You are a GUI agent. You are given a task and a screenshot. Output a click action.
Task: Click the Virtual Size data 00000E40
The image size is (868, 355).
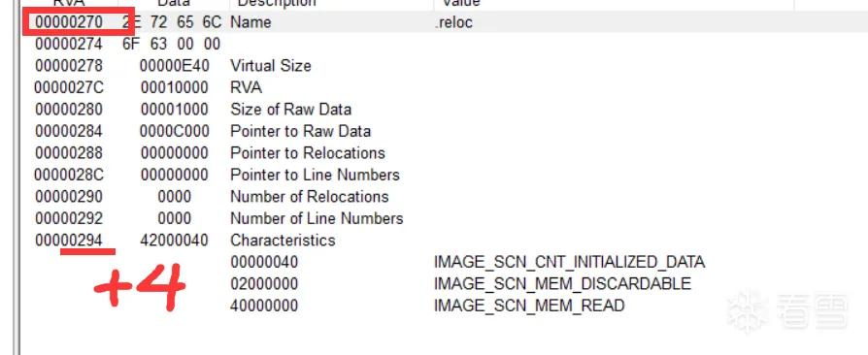point(175,66)
